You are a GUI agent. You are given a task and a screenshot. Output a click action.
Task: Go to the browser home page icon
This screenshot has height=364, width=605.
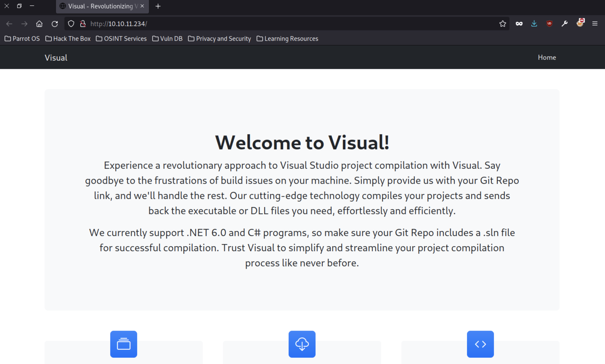click(39, 24)
